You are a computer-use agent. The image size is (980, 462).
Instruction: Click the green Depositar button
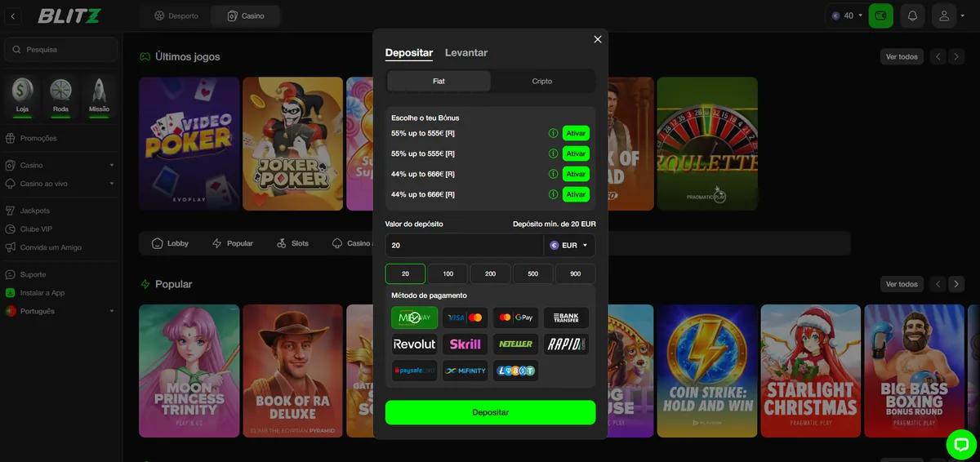(490, 412)
